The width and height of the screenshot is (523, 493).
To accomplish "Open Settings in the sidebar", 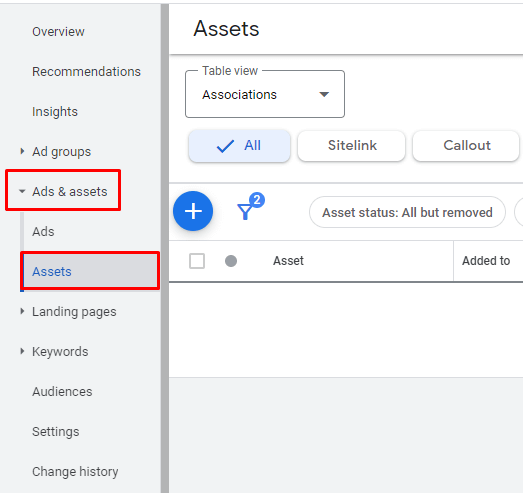I will 56,432.
